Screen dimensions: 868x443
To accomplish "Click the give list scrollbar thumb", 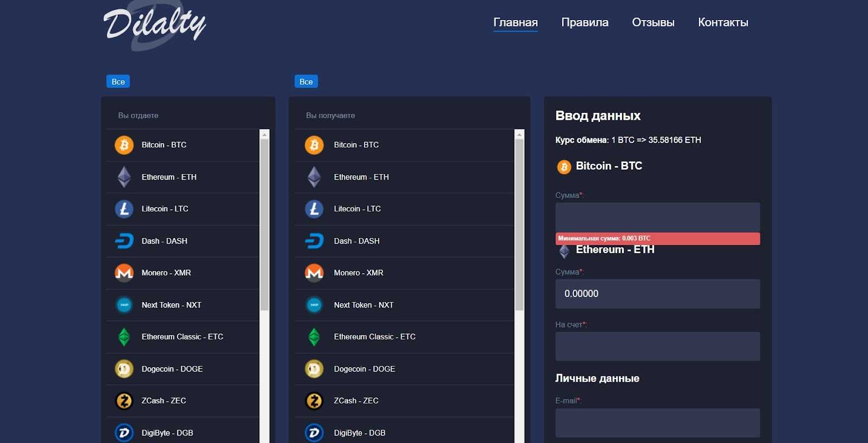I will pyautogui.click(x=265, y=225).
